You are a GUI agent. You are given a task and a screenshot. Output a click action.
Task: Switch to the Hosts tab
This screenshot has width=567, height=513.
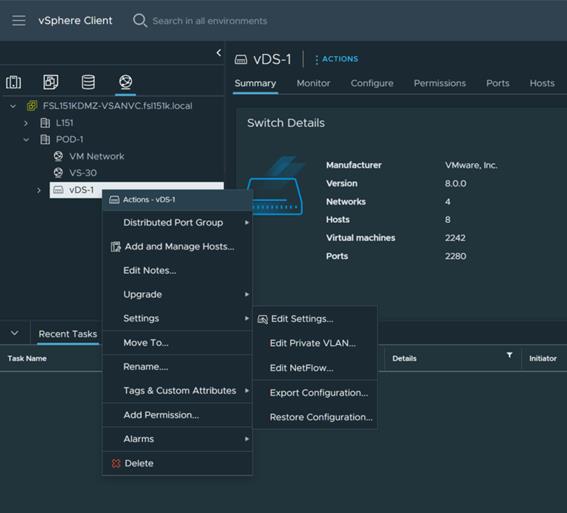pos(542,83)
